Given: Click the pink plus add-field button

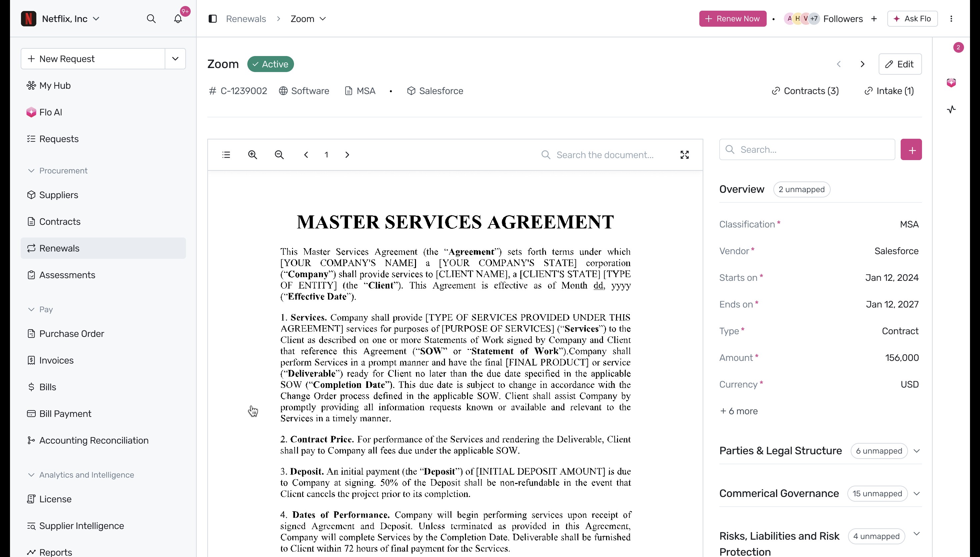Looking at the screenshot, I should click(x=911, y=149).
